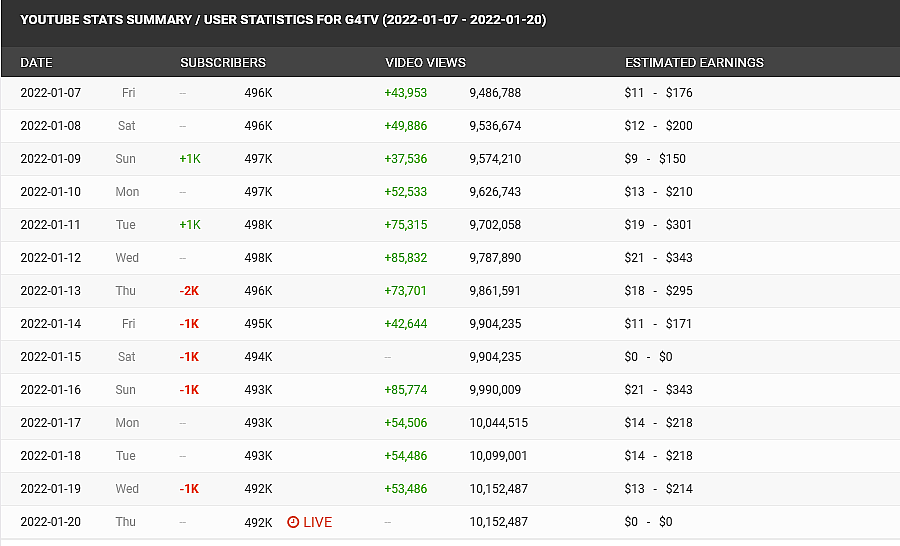Viewport: 900px width, 546px height.
Task: Select the 2022-01-07 date cell
Action: click(x=50, y=93)
